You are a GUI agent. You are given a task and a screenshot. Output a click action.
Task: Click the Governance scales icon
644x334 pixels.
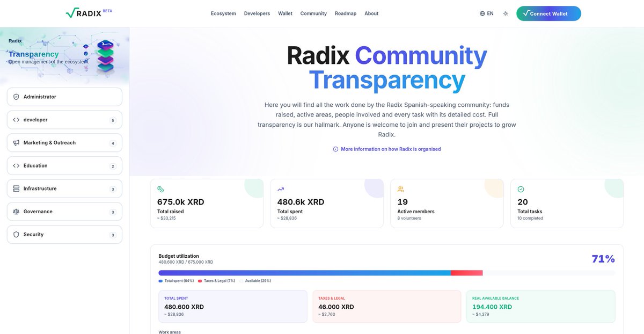[16, 212]
